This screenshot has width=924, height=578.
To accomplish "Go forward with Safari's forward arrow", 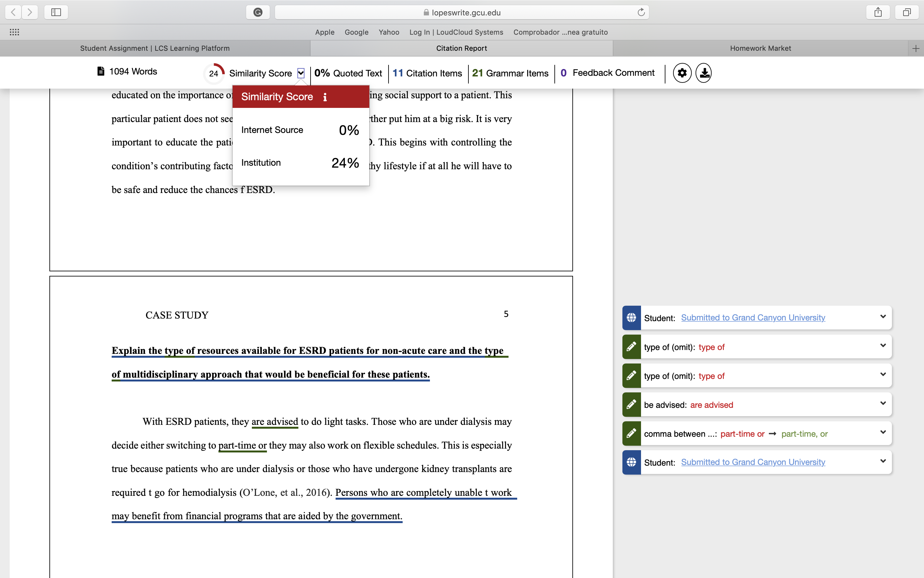I will (30, 12).
